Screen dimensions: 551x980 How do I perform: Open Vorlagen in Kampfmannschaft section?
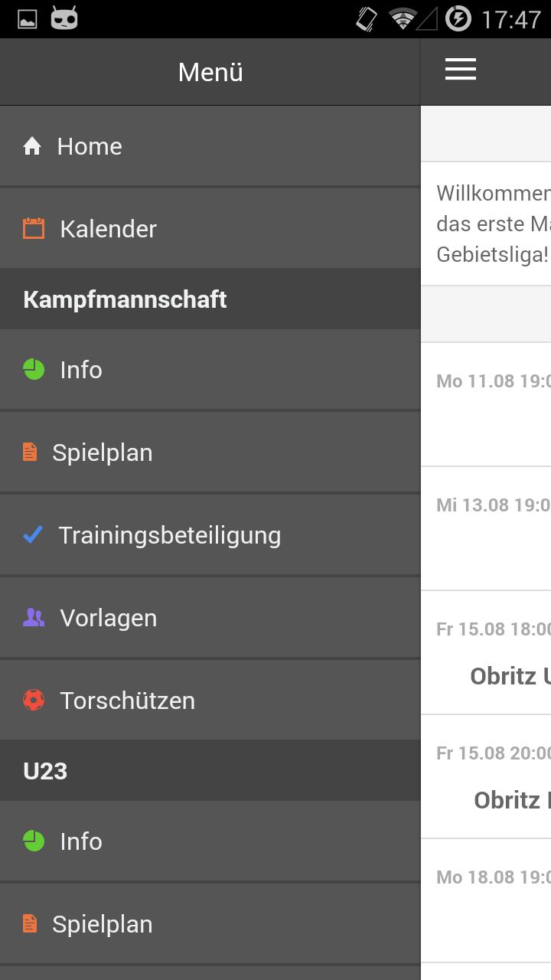[x=109, y=618]
